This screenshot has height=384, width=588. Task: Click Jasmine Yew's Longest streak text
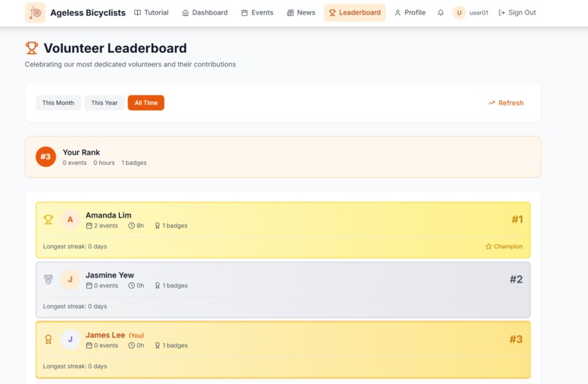pos(75,307)
